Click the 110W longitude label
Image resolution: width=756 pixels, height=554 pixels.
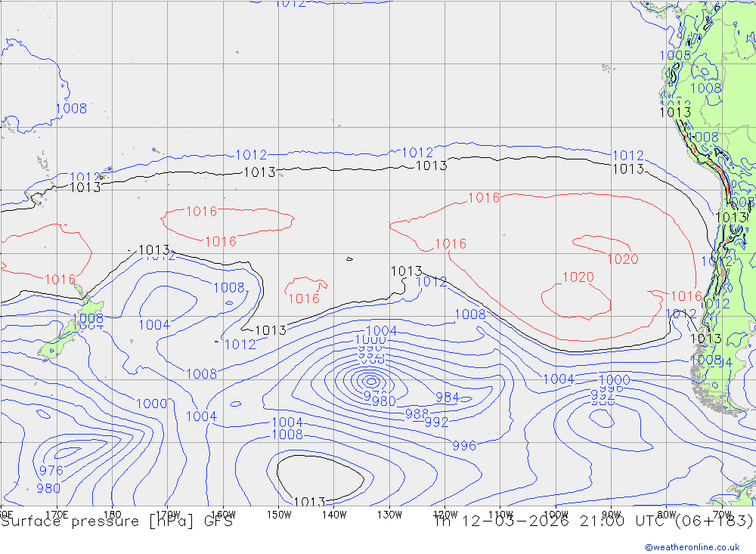(500, 515)
